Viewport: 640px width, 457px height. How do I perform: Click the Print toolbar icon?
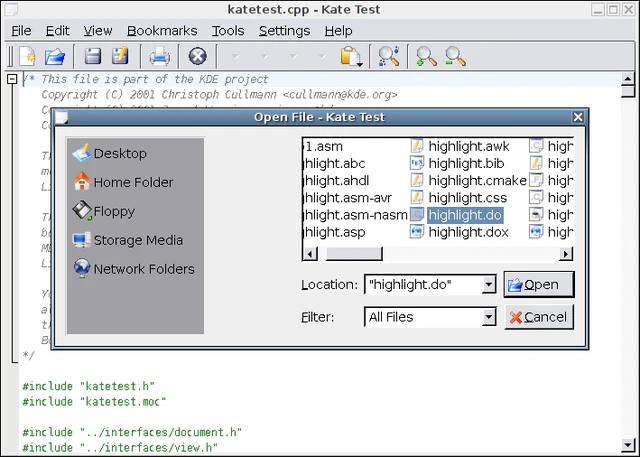(x=160, y=56)
